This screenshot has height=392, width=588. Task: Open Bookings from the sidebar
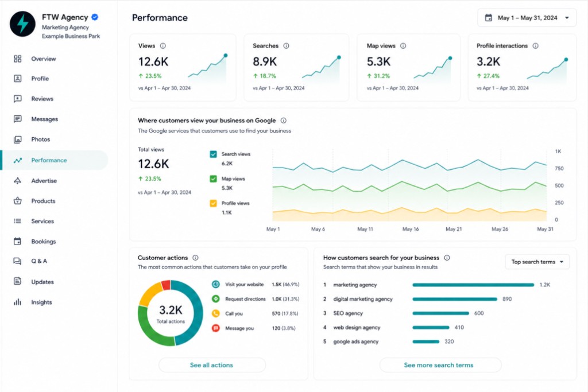[x=44, y=242]
